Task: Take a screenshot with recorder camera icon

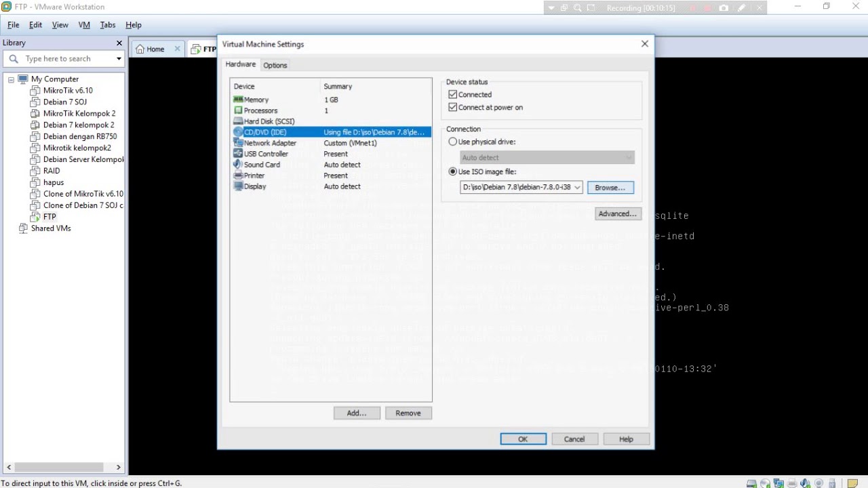Action: pos(724,8)
